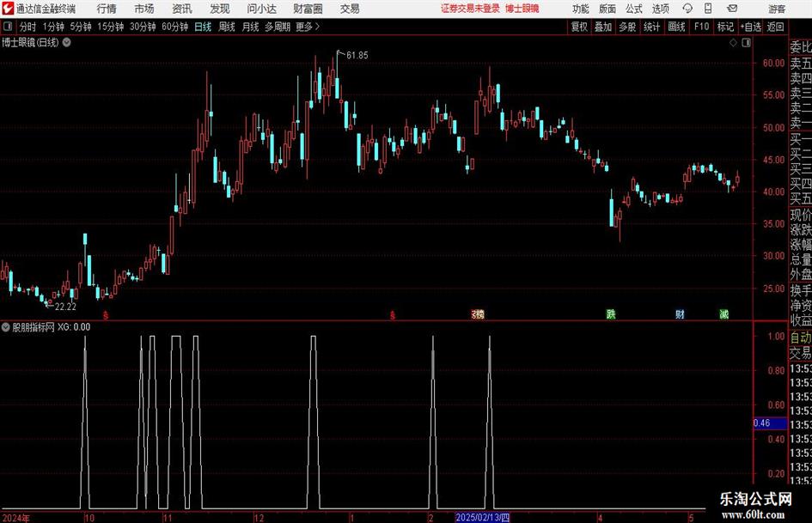Image resolution: width=812 pixels, height=523 pixels.
Task: Open the 财富圈 menu
Action: [x=308, y=9]
